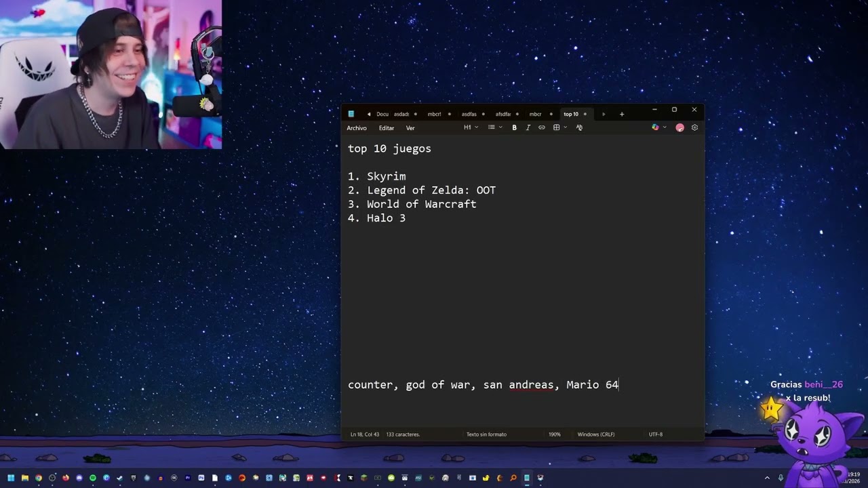The image size is (868, 488).
Task: Click the table insert icon
Action: [556, 127]
